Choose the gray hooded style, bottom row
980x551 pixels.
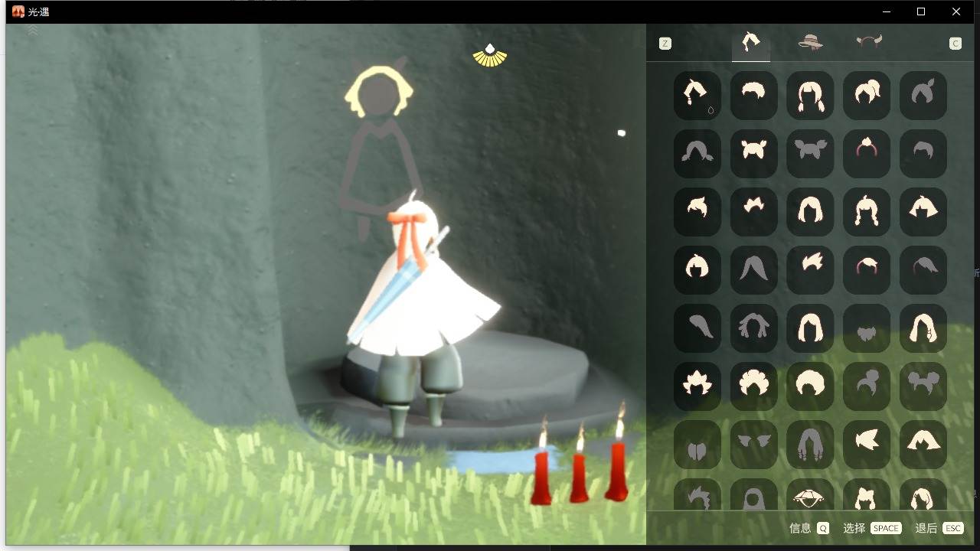(754, 494)
